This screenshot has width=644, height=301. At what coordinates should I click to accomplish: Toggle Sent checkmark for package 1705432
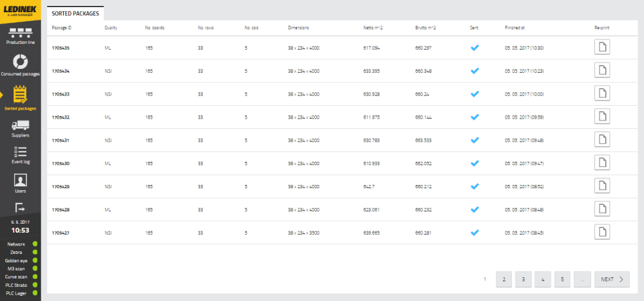click(475, 117)
